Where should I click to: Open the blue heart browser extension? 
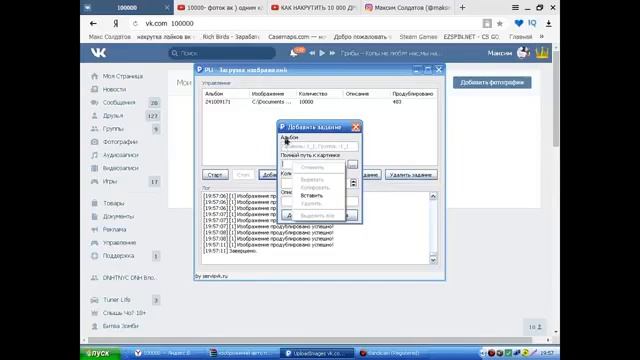coord(519,23)
